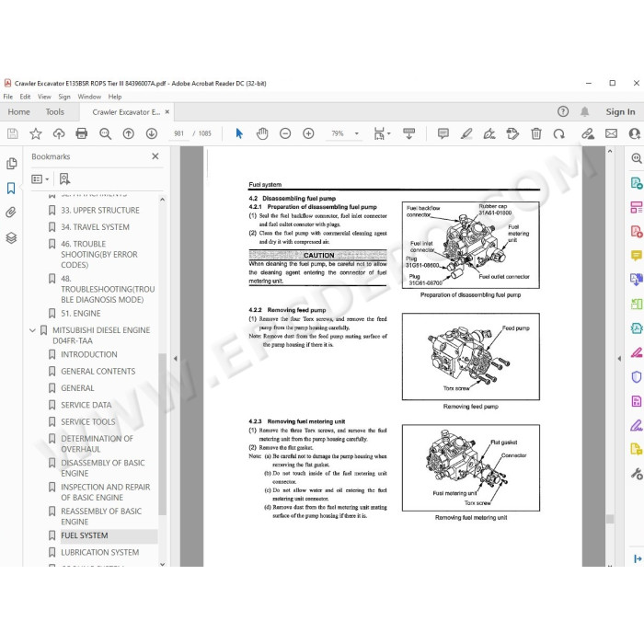The width and height of the screenshot is (644, 644).
Task: Open the sign document pen tool
Action: [x=489, y=133]
